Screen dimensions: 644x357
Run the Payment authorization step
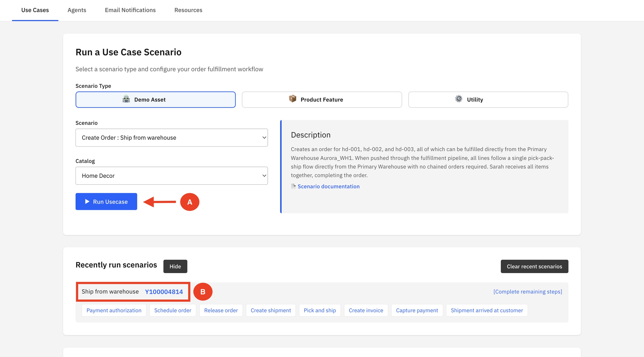click(114, 310)
